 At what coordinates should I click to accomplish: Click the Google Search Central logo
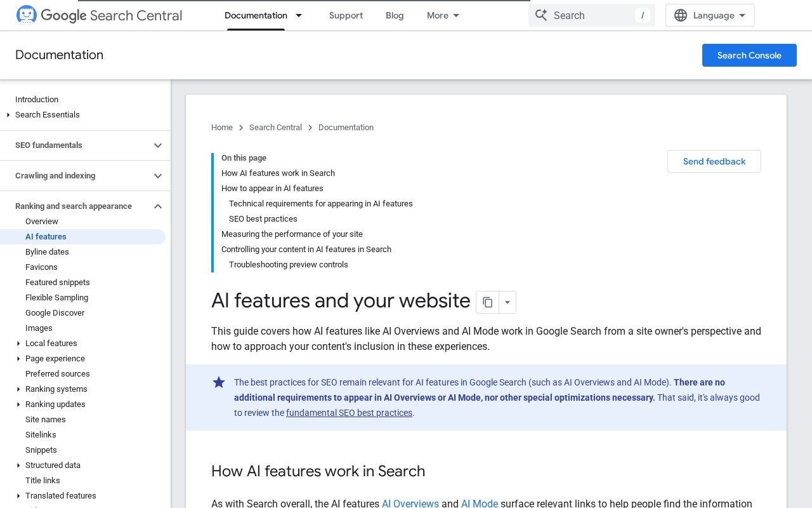[x=99, y=15]
